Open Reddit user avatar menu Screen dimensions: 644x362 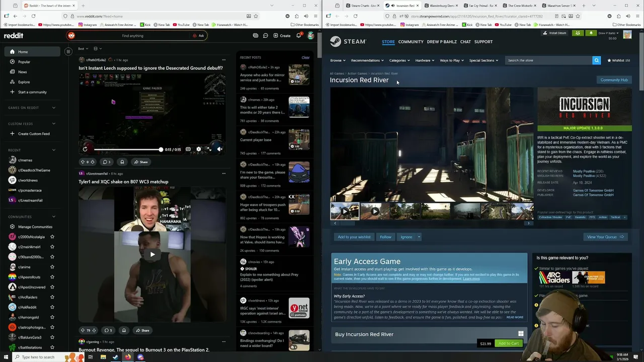point(311,36)
